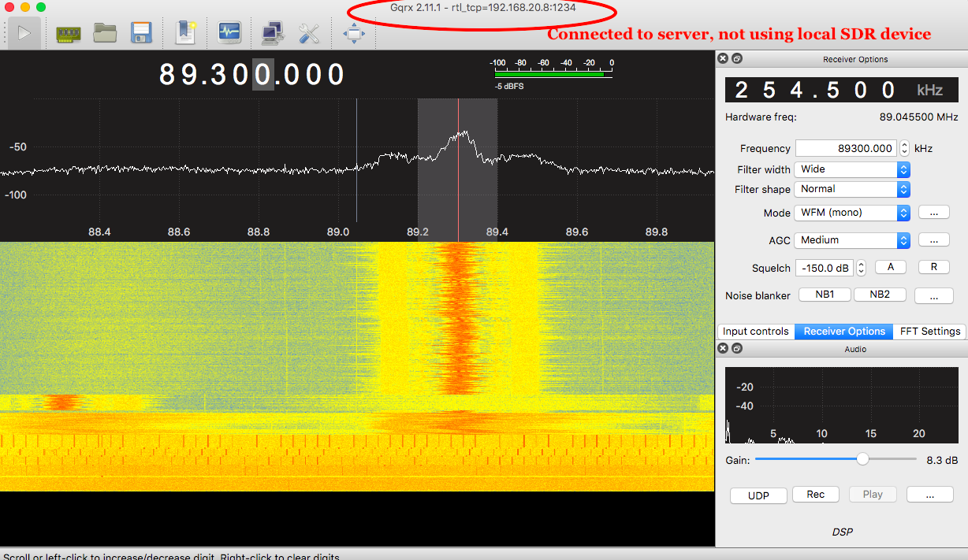This screenshot has width=968, height=560.
Task: Minimize the Gqrx window with the yellow button
Action: tap(25, 7)
